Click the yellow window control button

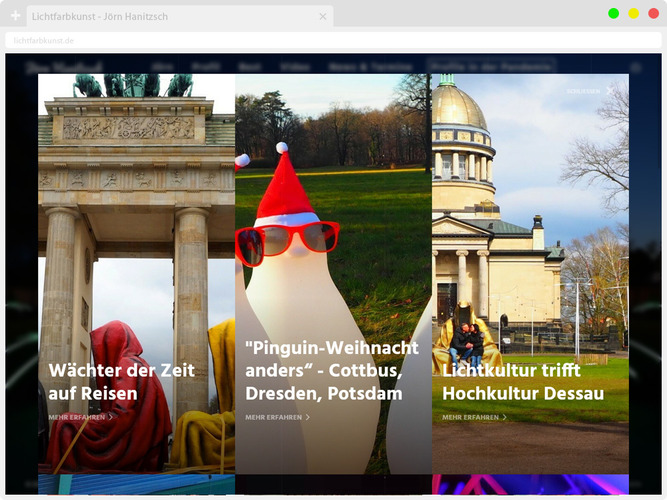[633, 13]
